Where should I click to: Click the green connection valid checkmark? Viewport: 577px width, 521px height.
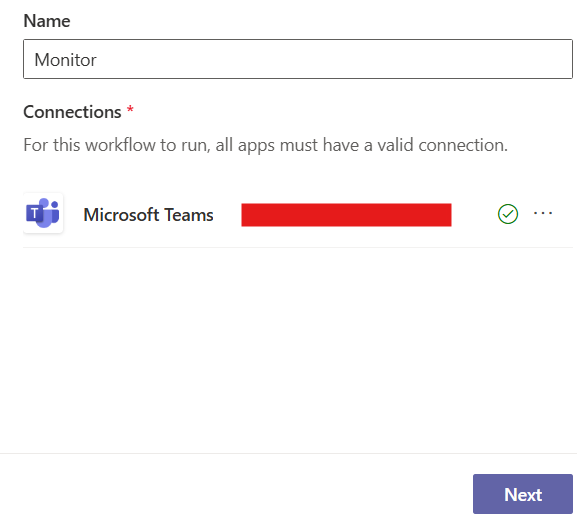tap(508, 214)
